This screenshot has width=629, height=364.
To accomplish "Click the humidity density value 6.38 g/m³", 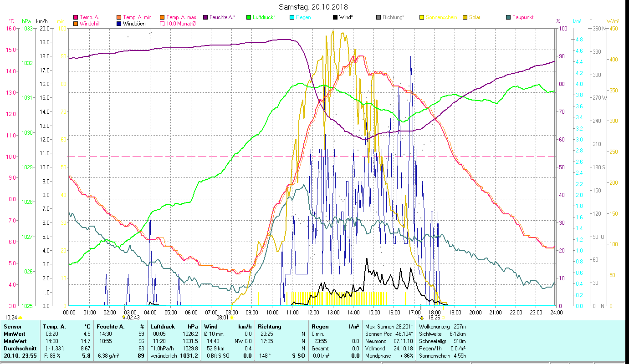I will [109, 355].
